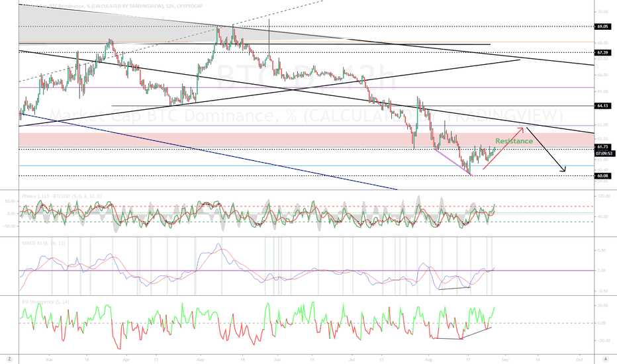
Task: Click the -20.00 value on RSI scale
Action: (602, 340)
